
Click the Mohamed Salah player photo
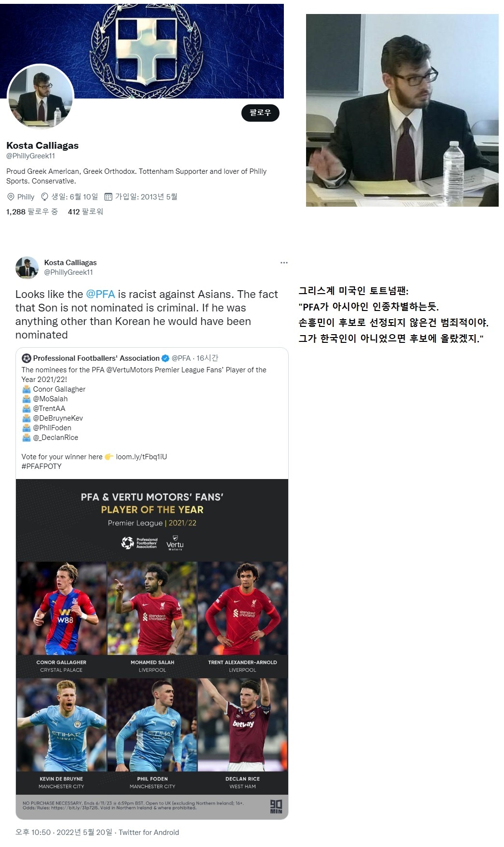click(152, 608)
